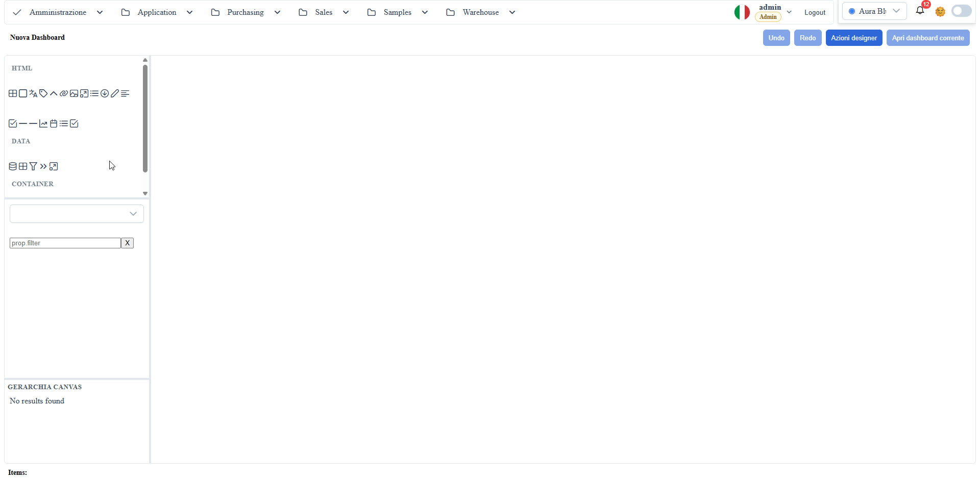Expand the Amministrazione chevron arrow
This screenshot has width=980, height=482.
pos(100,12)
